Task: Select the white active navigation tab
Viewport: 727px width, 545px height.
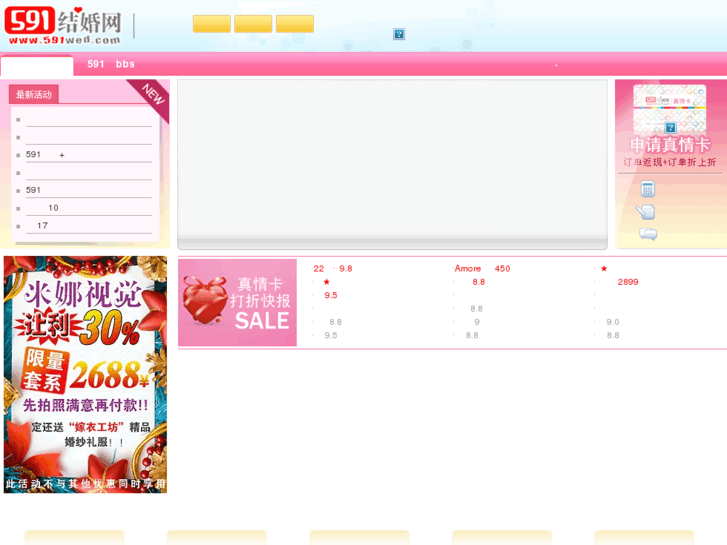Action: pyautogui.click(x=37, y=65)
